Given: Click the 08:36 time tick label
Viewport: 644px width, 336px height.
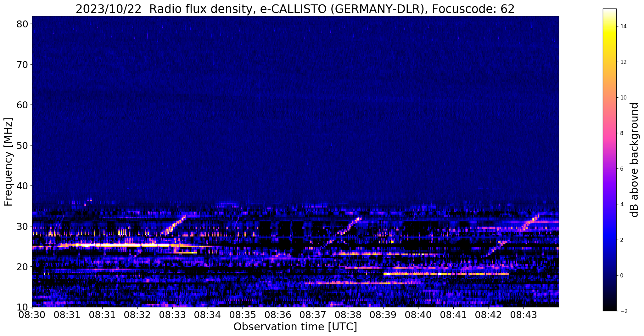Looking at the screenshot, I should point(278,315).
